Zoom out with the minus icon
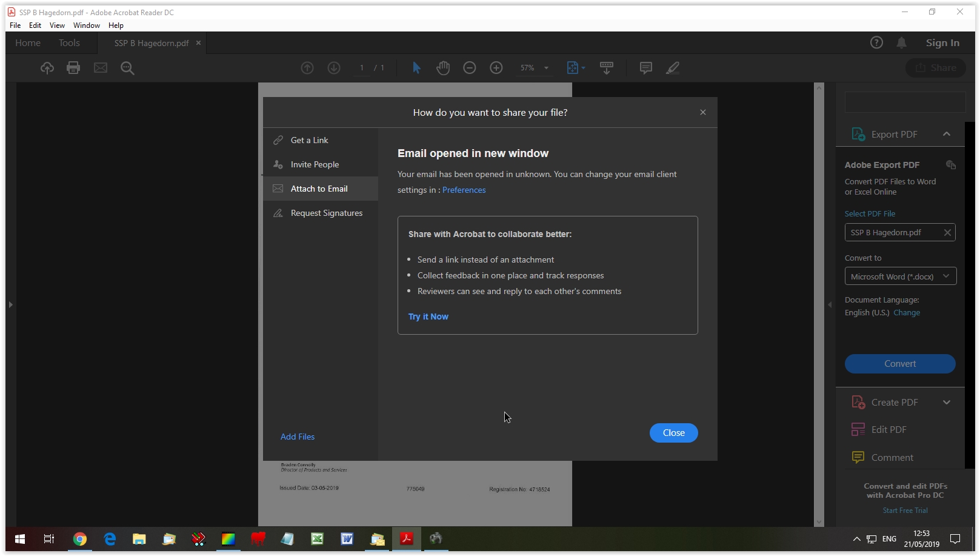980x556 pixels. click(470, 68)
